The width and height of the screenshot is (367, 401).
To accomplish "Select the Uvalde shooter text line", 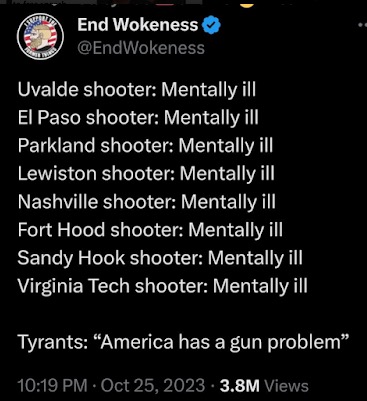I will click(137, 90).
